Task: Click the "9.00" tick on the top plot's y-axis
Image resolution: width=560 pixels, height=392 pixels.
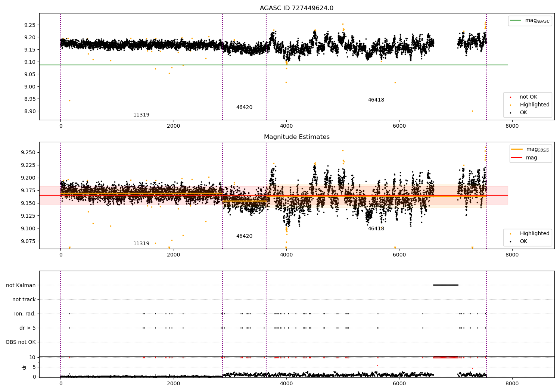Action: pyautogui.click(x=30, y=87)
